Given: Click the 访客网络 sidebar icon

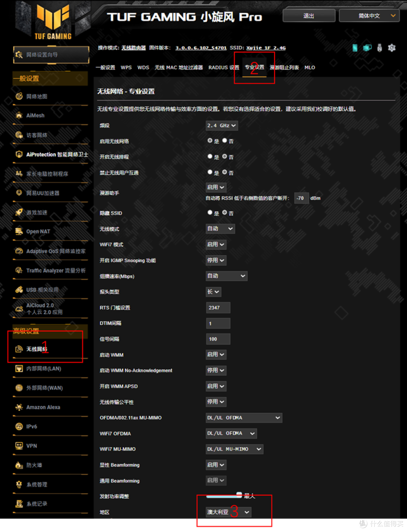Looking at the screenshot, I should (19, 135).
